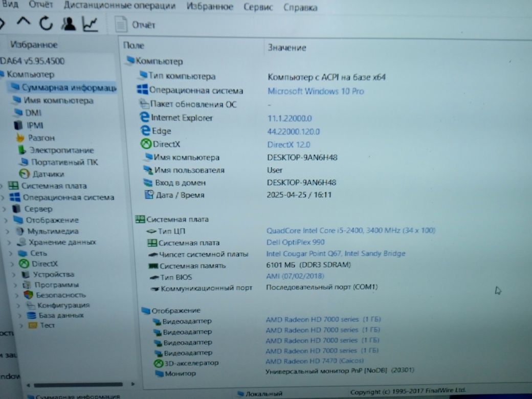Click the Отчёт toolbar button
Screen dimensions: 532x399
pos(135,25)
